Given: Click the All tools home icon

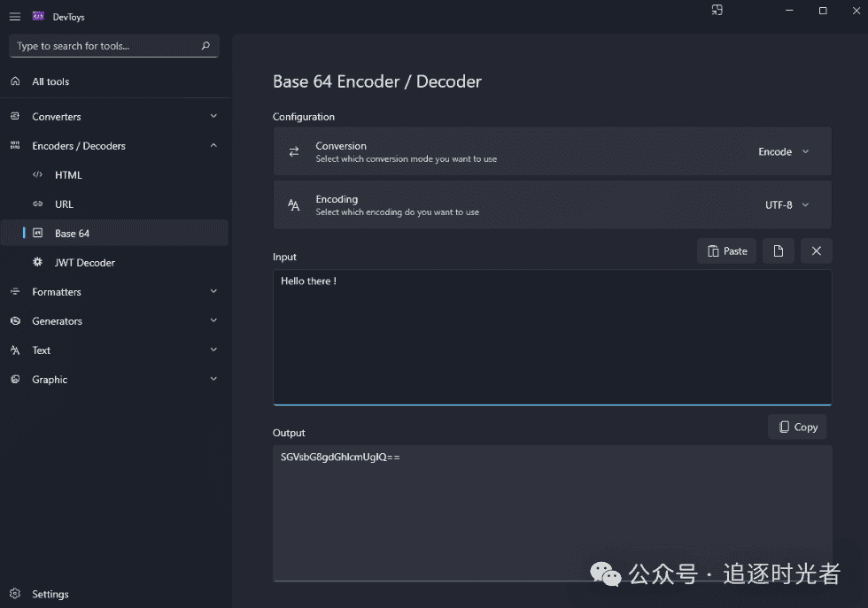Looking at the screenshot, I should pos(15,81).
